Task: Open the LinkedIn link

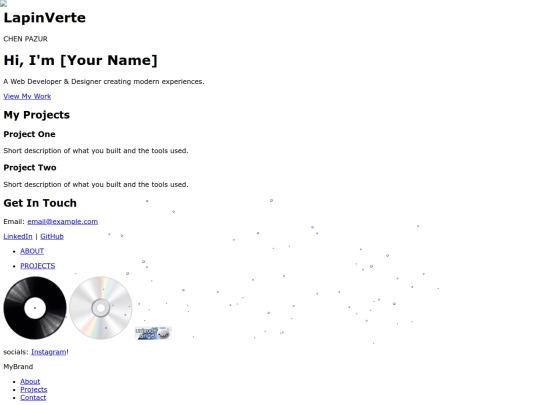Action: click(18, 236)
